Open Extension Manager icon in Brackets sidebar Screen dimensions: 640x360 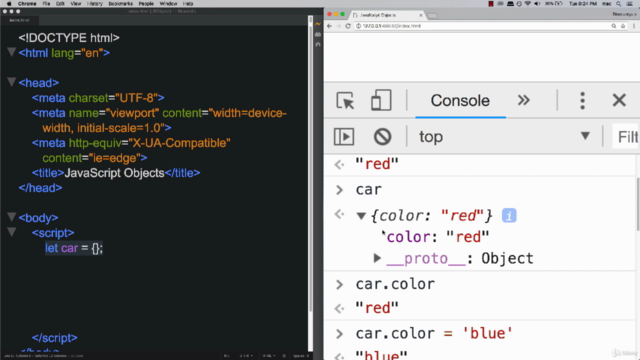[318, 35]
